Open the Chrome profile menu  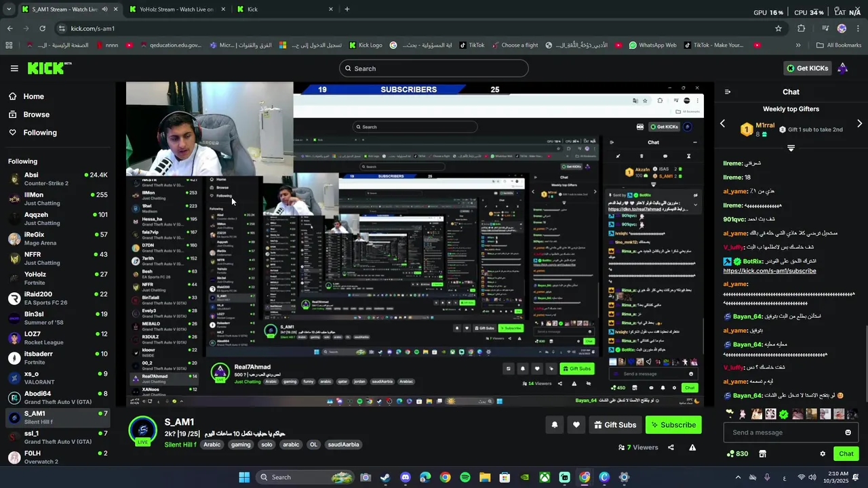(842, 28)
